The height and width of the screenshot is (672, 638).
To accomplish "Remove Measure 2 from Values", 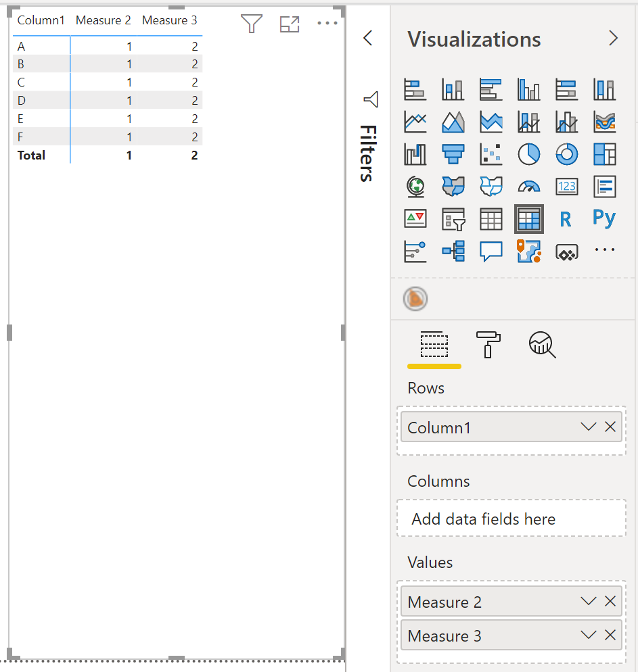I will click(x=610, y=601).
